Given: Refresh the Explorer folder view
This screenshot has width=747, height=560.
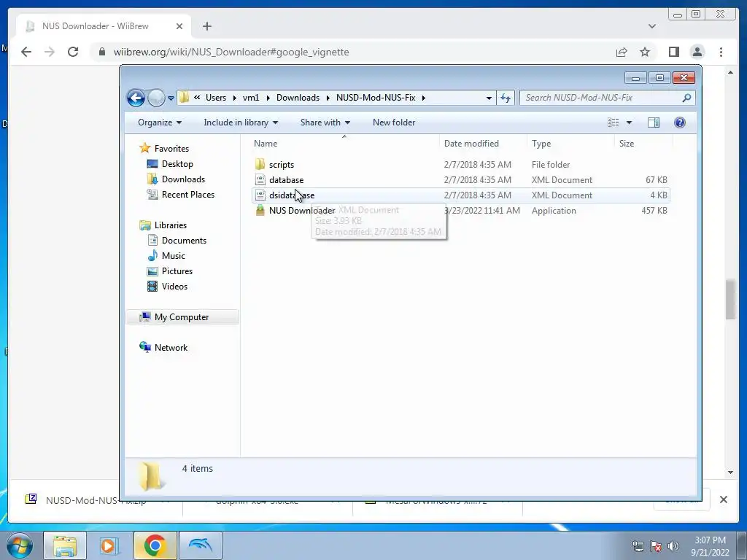Looking at the screenshot, I should (x=505, y=98).
